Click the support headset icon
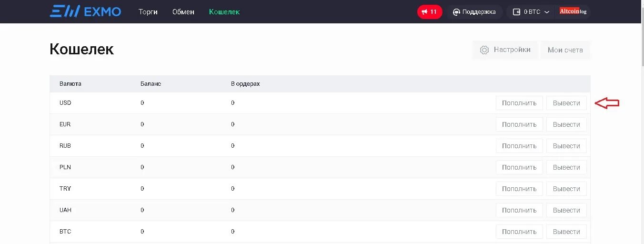Image resolution: width=644 pixels, height=244 pixels. (x=457, y=12)
